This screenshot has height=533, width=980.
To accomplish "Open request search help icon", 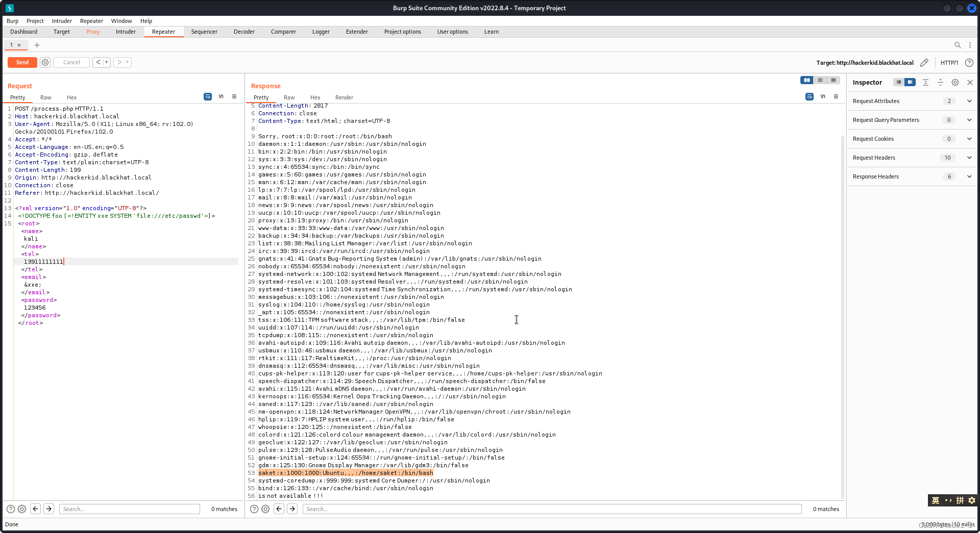I will pyautogui.click(x=10, y=509).
